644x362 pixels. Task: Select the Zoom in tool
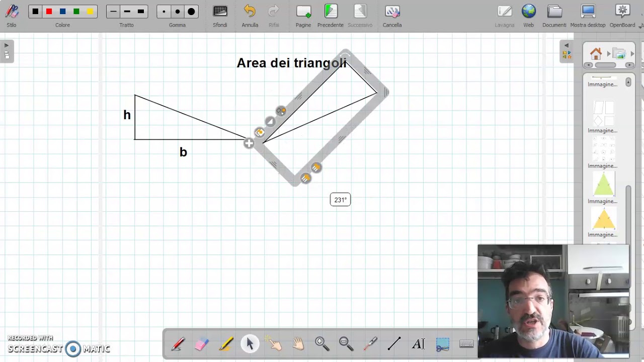click(322, 344)
